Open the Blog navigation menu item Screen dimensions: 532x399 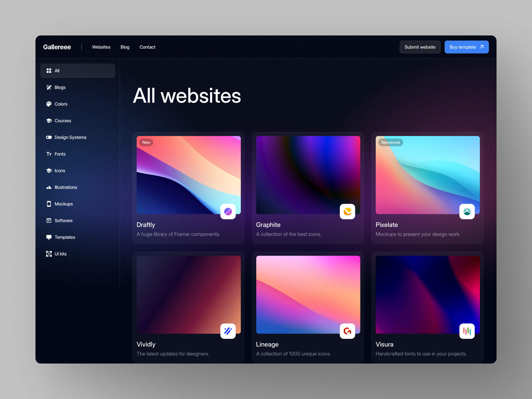[125, 47]
